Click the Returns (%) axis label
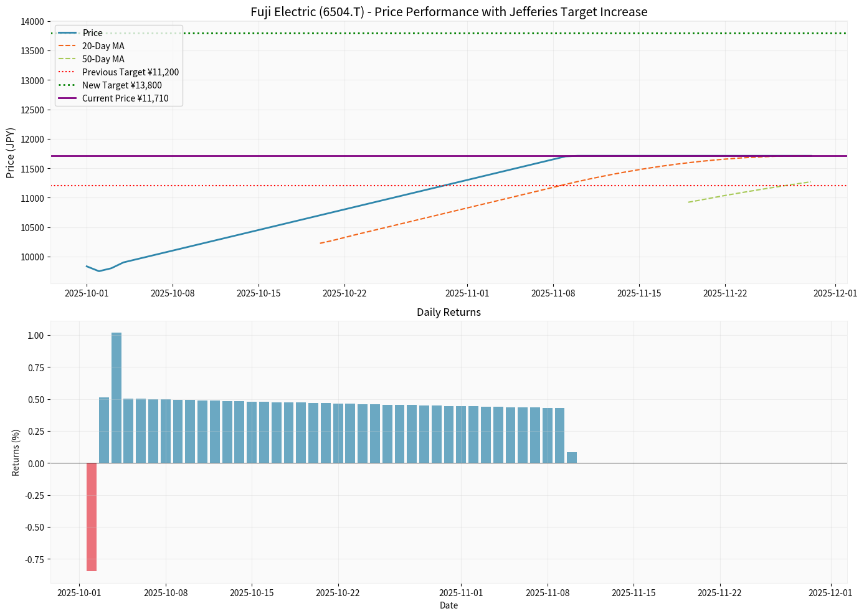This screenshot has height=616, width=864. click(x=16, y=453)
